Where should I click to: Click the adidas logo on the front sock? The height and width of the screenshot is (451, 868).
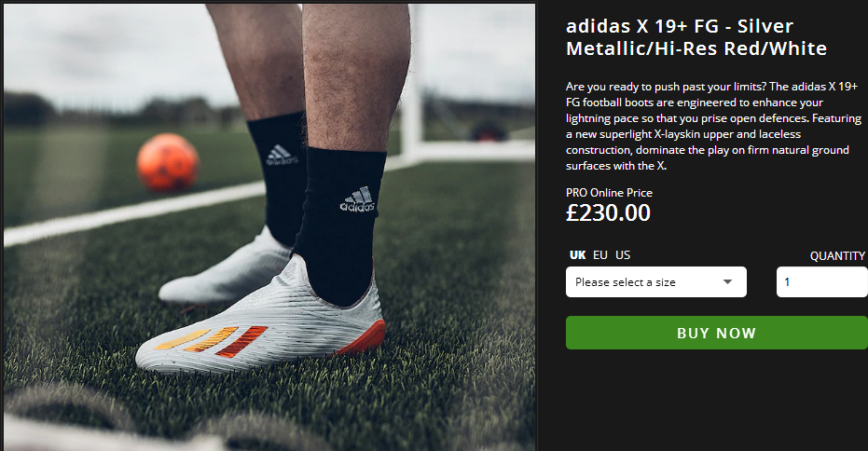coord(356,199)
